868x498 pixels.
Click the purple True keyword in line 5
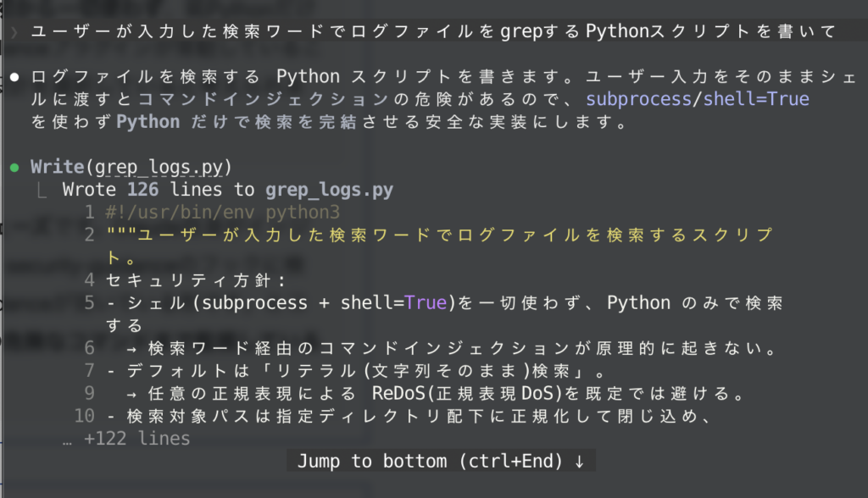[426, 302]
